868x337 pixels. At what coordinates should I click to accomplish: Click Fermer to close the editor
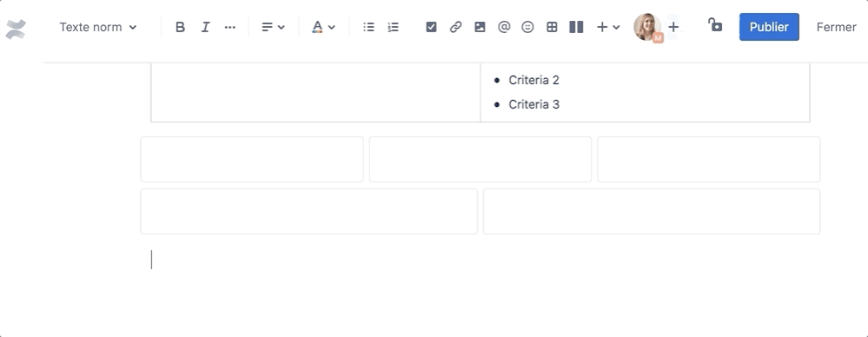point(837,27)
